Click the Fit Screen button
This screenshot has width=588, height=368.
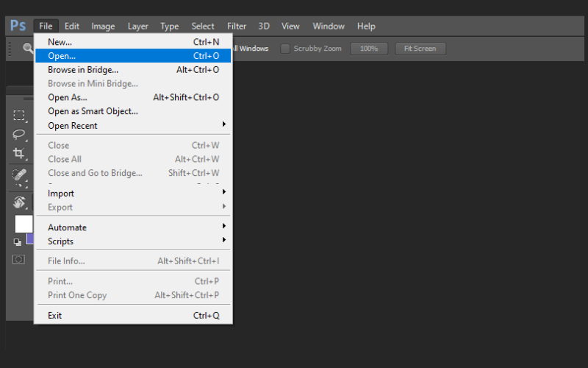tap(420, 49)
